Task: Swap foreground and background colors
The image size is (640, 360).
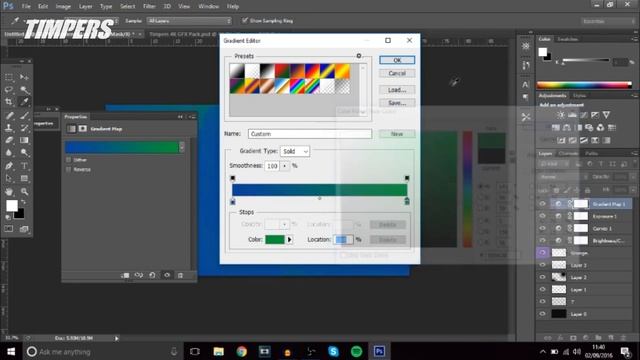Action: 23,202
